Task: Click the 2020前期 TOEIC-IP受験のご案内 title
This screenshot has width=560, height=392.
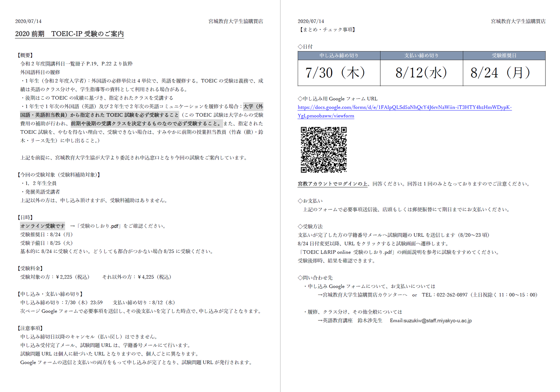Action: coord(69,34)
